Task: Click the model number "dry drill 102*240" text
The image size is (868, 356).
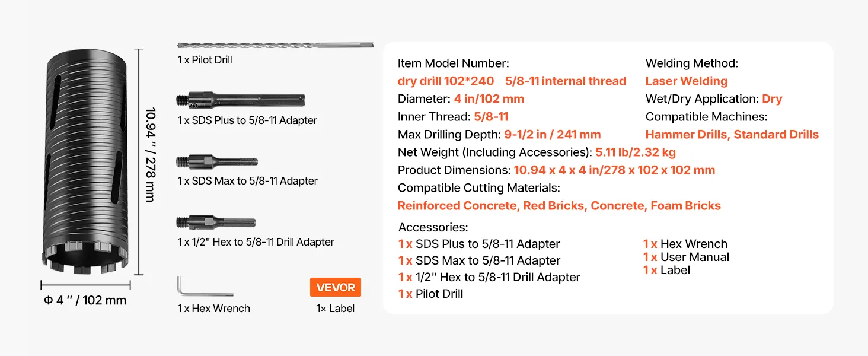Action: pos(446,81)
